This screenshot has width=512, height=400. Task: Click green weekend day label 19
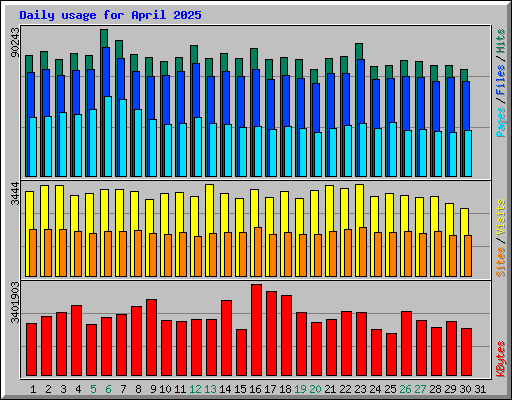(x=300, y=389)
